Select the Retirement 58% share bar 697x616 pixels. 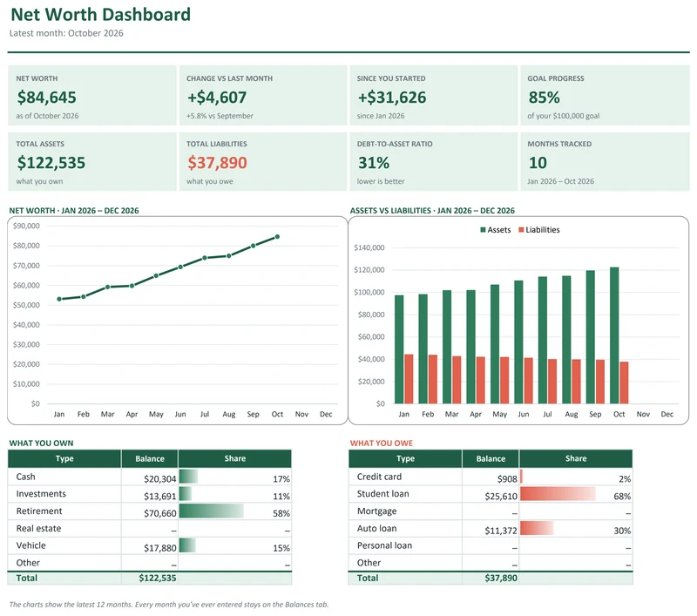click(x=212, y=511)
